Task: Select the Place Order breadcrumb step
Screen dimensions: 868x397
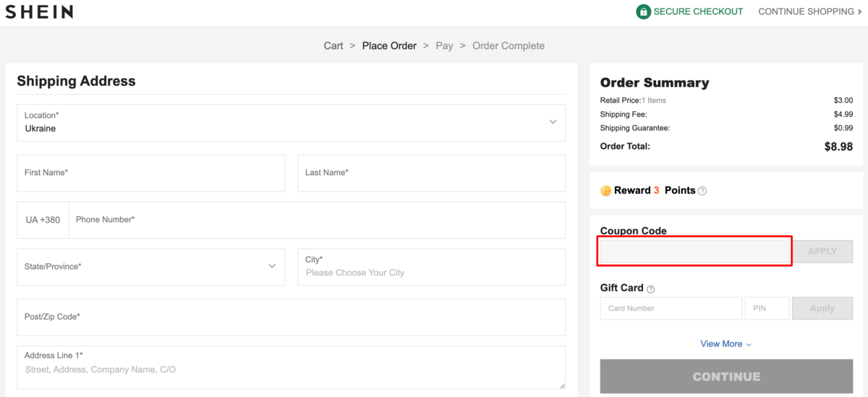Action: (x=389, y=46)
